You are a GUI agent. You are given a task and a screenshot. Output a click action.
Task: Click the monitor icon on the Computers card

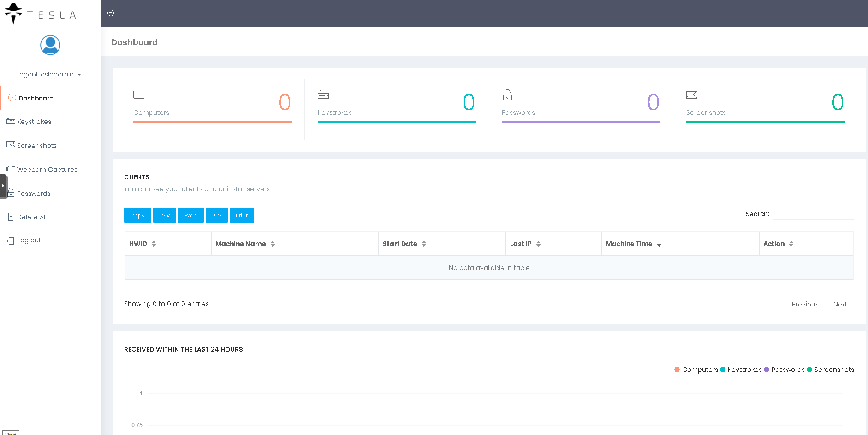[139, 95]
